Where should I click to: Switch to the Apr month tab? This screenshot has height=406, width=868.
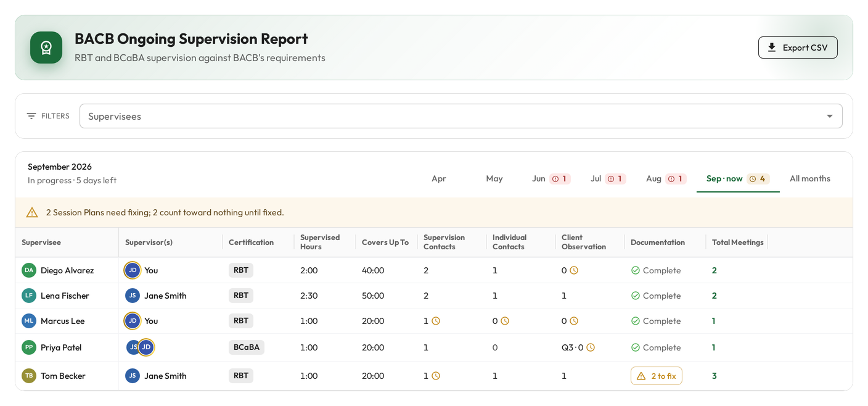[x=439, y=178]
